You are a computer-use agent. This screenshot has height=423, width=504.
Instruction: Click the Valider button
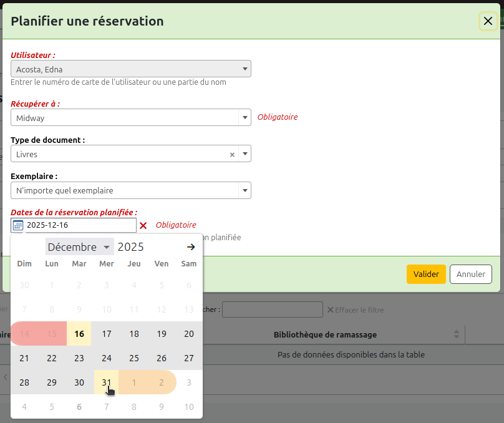(x=426, y=275)
